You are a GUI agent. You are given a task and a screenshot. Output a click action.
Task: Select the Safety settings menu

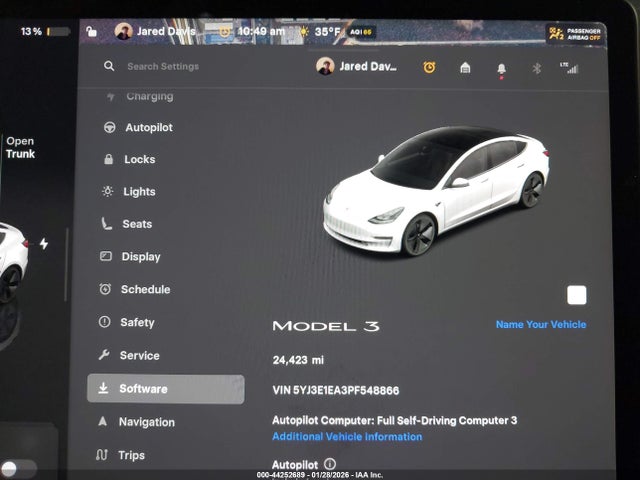tap(137, 322)
